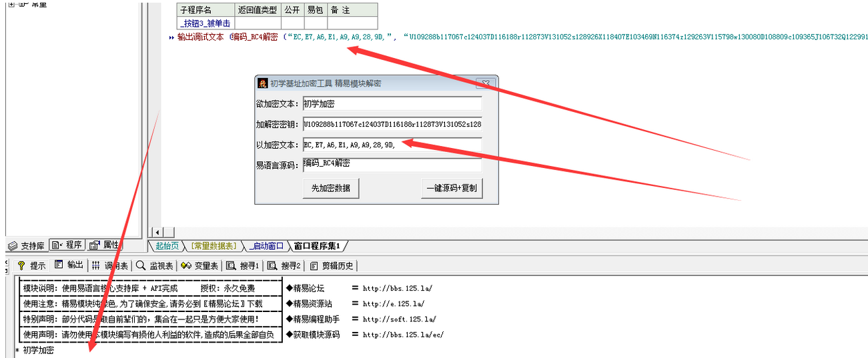Switch to the _启动窗口 editor tab

pyautogui.click(x=266, y=246)
